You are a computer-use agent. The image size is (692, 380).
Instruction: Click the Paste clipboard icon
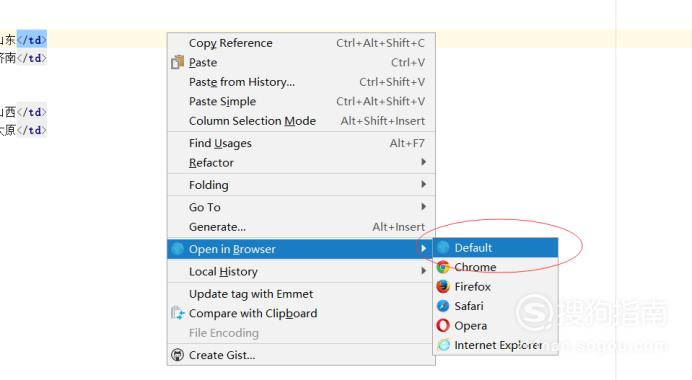coord(177,62)
